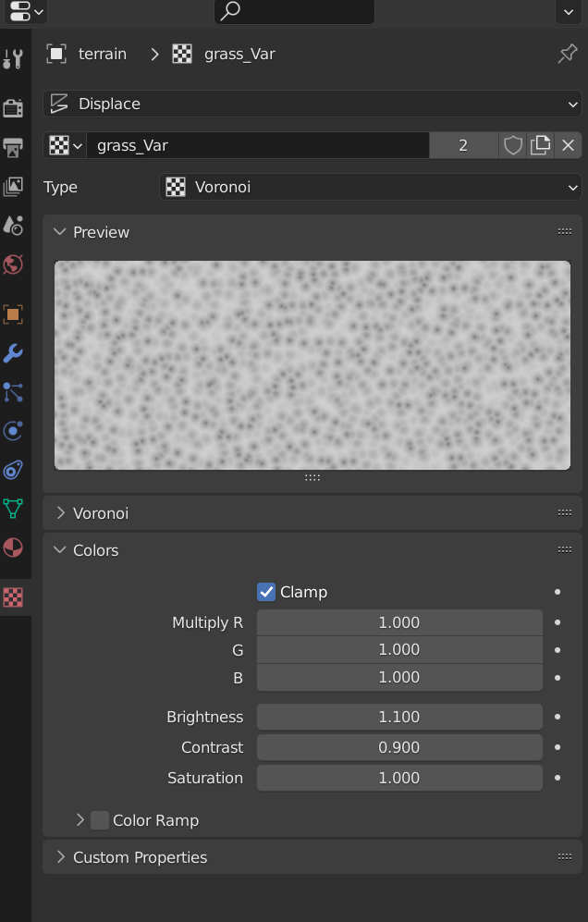Image resolution: width=588 pixels, height=922 pixels.
Task: Open the Object properties tab
Action: tap(13, 314)
